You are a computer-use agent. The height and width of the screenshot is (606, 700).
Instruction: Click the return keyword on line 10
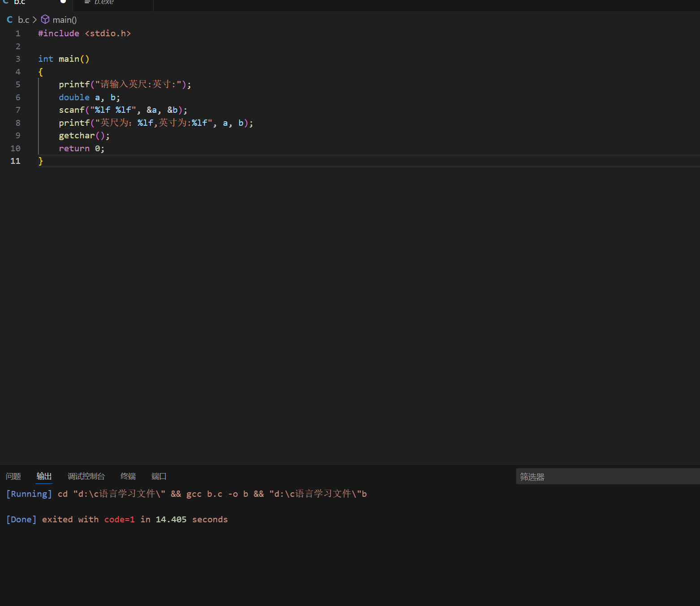pyautogui.click(x=74, y=149)
